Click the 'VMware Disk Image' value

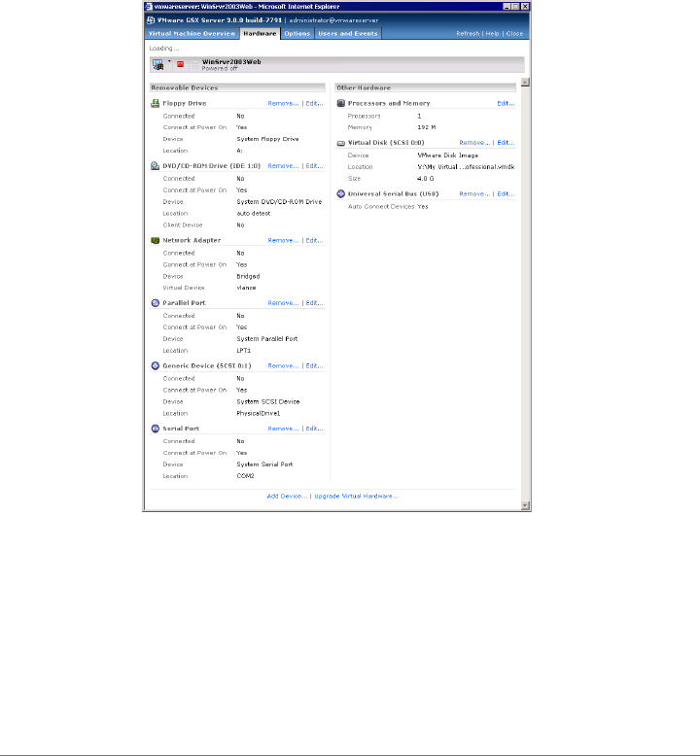pyautogui.click(x=447, y=155)
